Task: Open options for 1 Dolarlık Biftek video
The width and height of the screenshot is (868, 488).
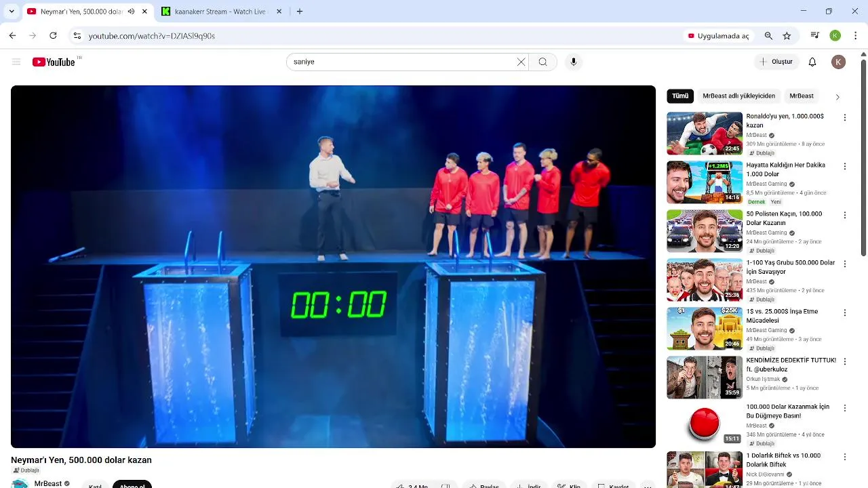Action: [845, 457]
